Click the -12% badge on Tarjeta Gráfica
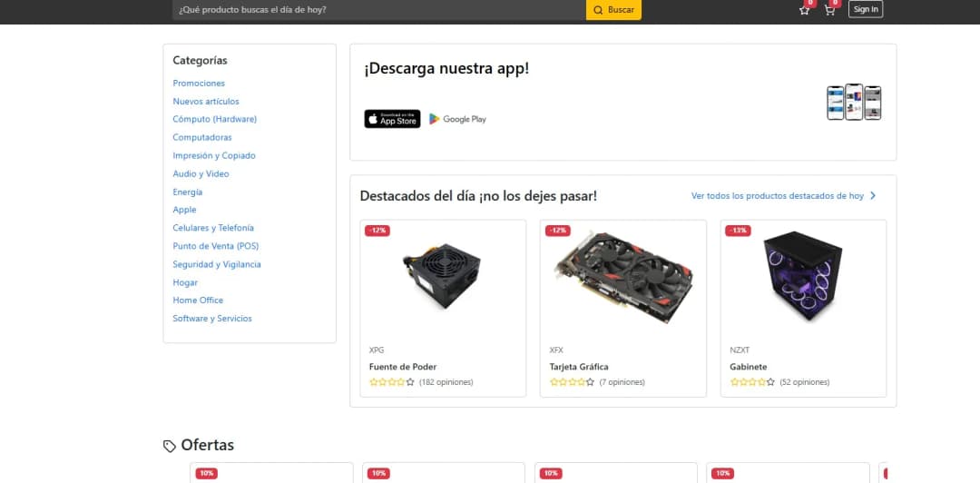Image resolution: width=980 pixels, height=483 pixels. (557, 231)
